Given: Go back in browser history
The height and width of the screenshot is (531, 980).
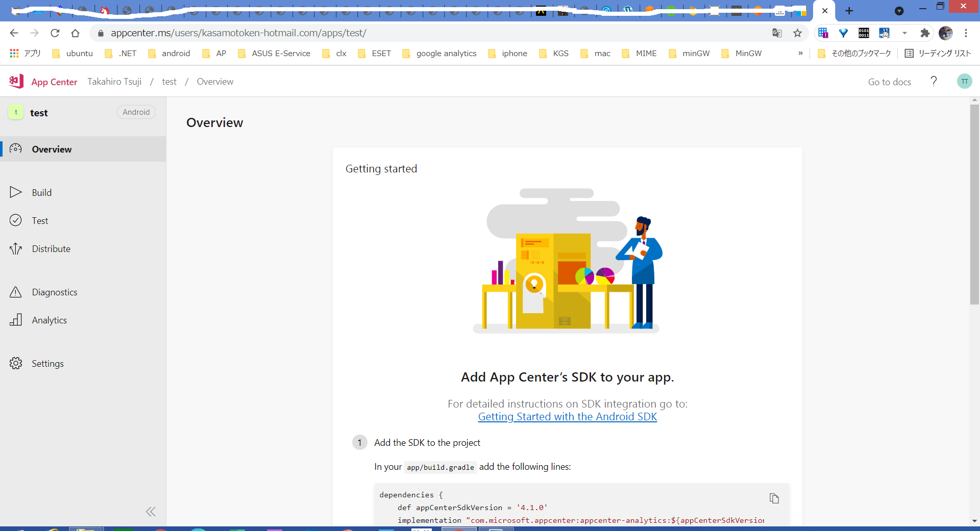Looking at the screenshot, I should (14, 33).
